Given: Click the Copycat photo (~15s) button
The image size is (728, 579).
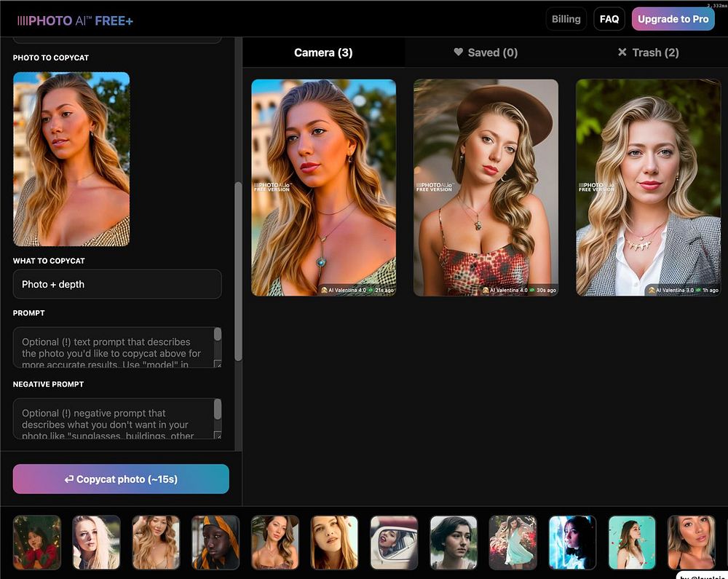Looking at the screenshot, I should (x=121, y=478).
